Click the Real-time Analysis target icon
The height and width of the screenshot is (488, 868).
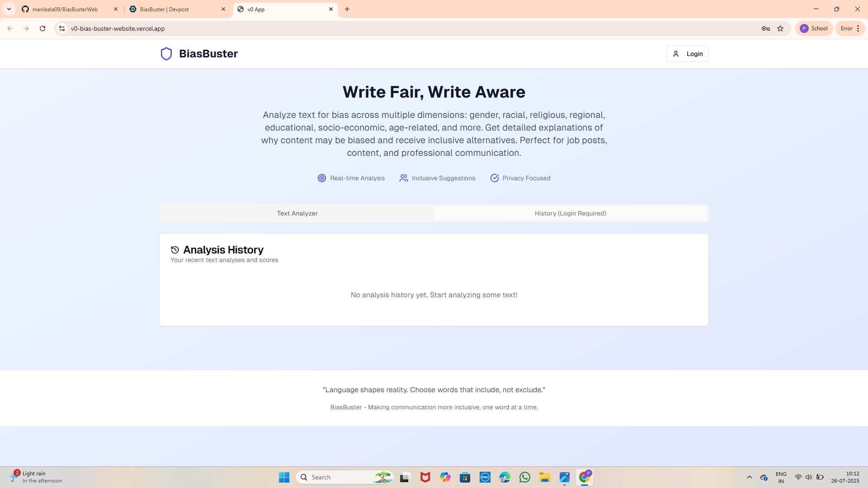tap(322, 178)
